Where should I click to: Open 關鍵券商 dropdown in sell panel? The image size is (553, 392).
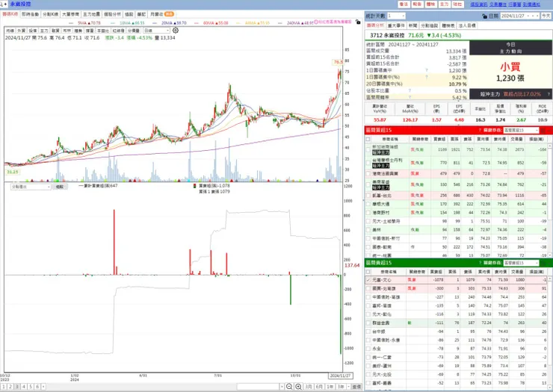(521, 263)
